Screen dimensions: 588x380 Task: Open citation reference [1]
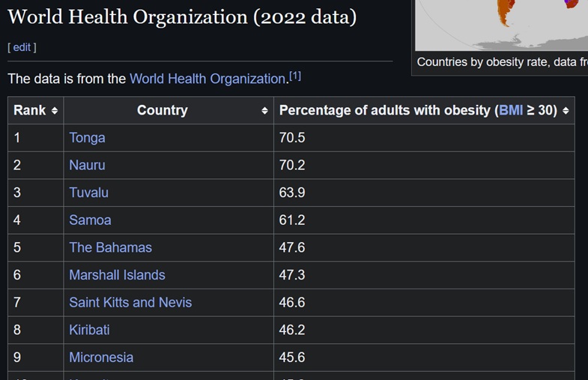295,76
